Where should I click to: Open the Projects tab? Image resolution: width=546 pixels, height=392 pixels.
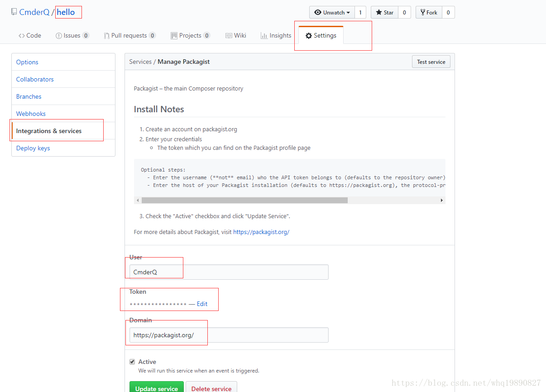(190, 36)
